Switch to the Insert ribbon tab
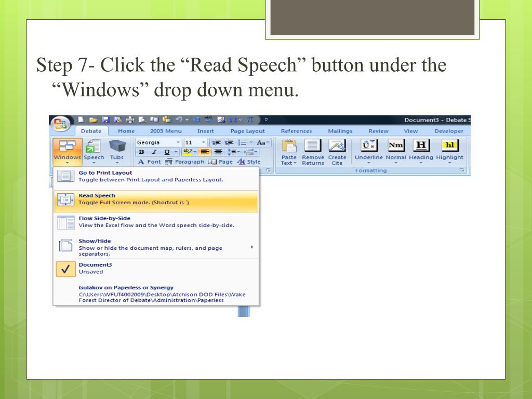Viewport: 532px width, 399px height. pyautogui.click(x=206, y=131)
